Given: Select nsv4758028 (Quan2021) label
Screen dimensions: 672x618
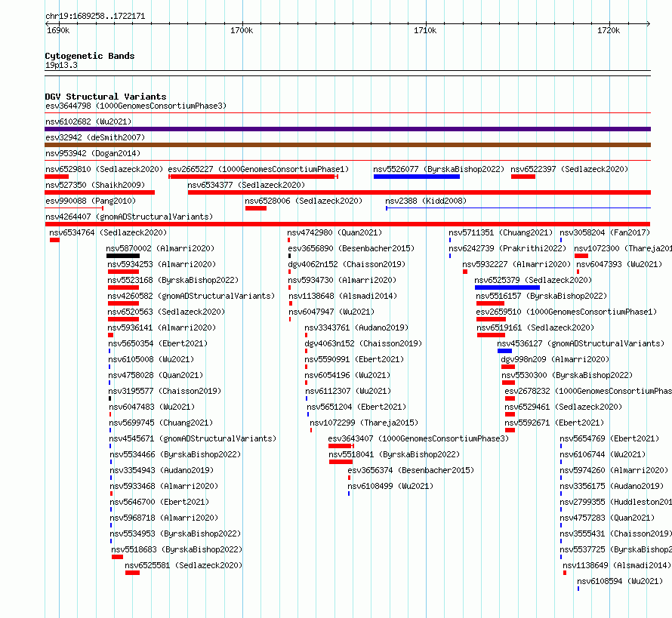Looking at the screenshot, I should click(x=156, y=375).
